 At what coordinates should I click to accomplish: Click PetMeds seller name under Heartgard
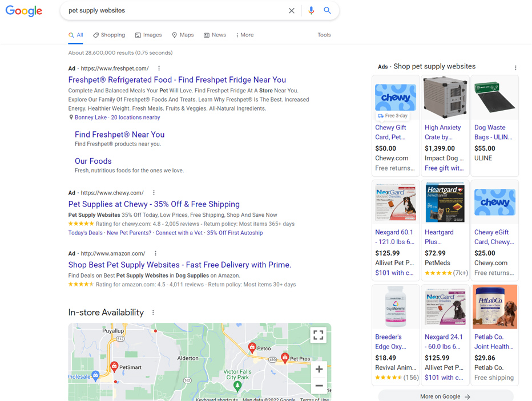click(437, 263)
